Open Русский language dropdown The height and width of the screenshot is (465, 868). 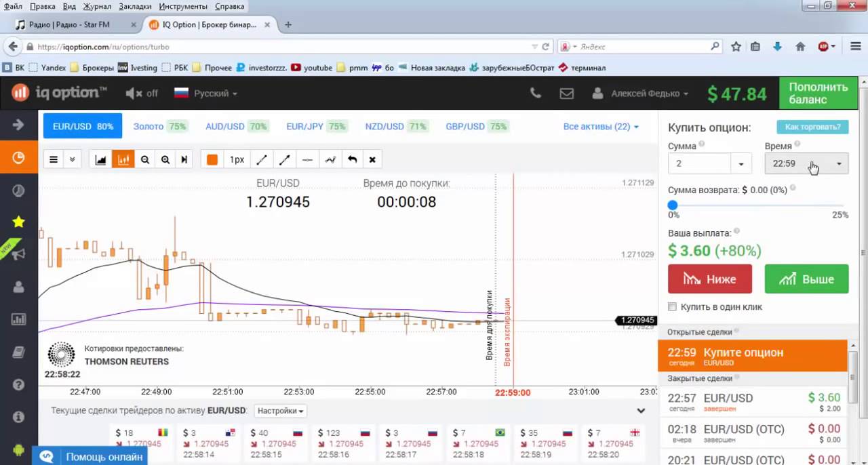pos(205,94)
